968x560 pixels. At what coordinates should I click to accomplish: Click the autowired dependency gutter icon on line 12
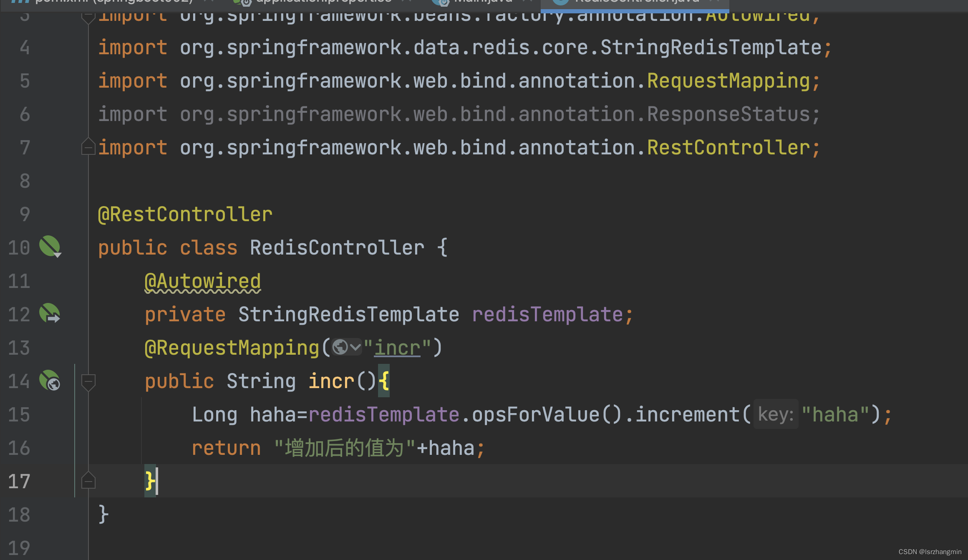(x=50, y=313)
